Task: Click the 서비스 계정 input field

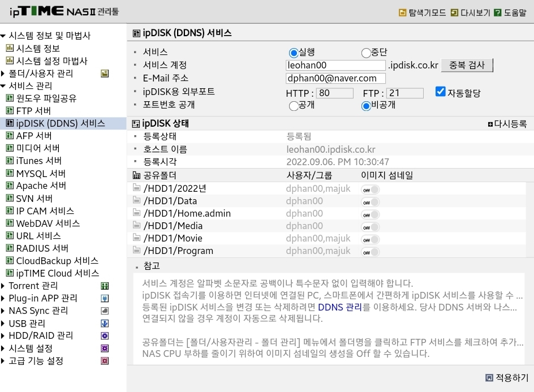Action: (x=335, y=65)
